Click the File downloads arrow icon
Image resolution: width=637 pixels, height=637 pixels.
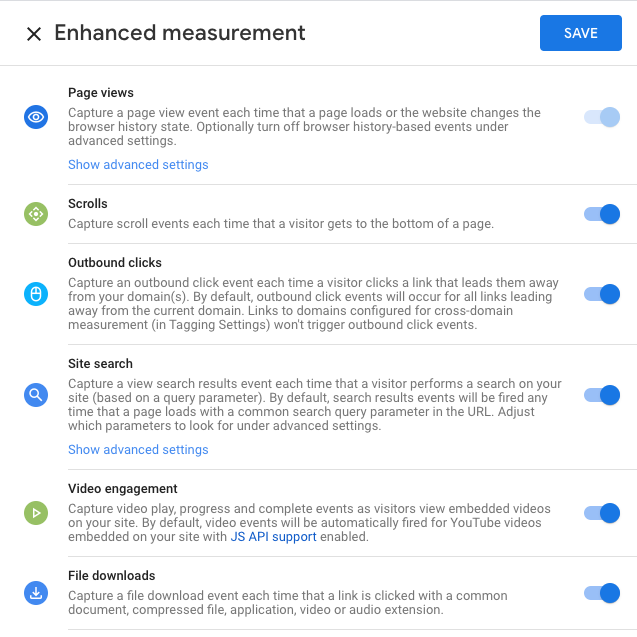[36, 593]
